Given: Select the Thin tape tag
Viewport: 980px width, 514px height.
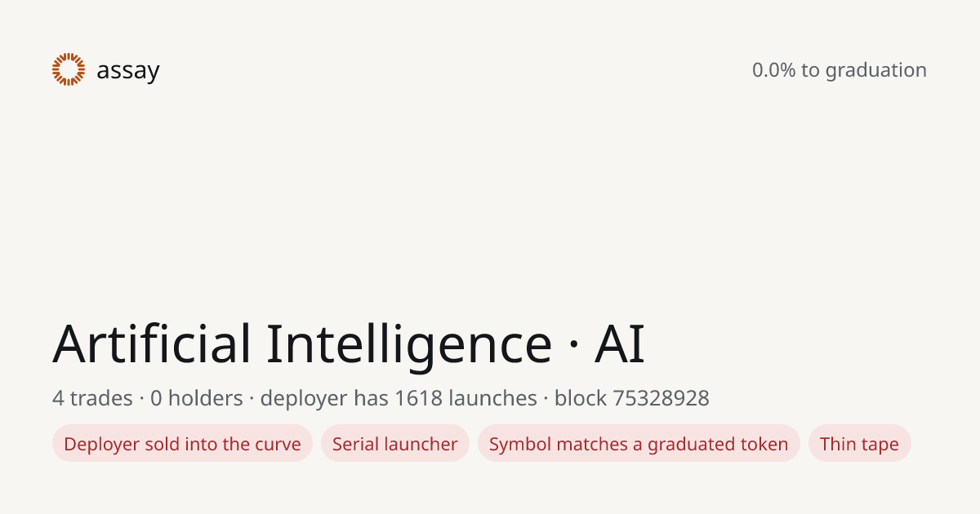Looking at the screenshot, I should coord(859,444).
